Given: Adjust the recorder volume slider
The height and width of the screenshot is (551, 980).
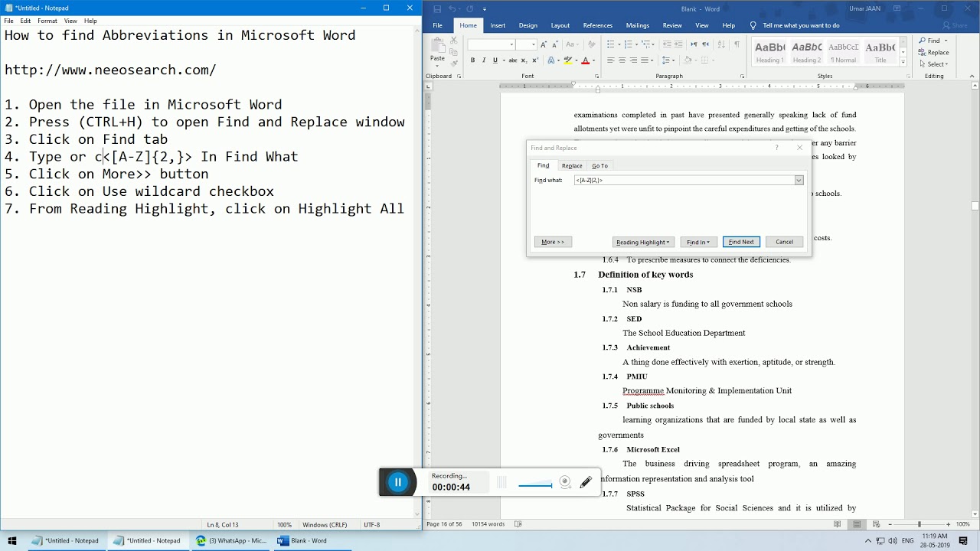Looking at the screenshot, I should point(535,484).
